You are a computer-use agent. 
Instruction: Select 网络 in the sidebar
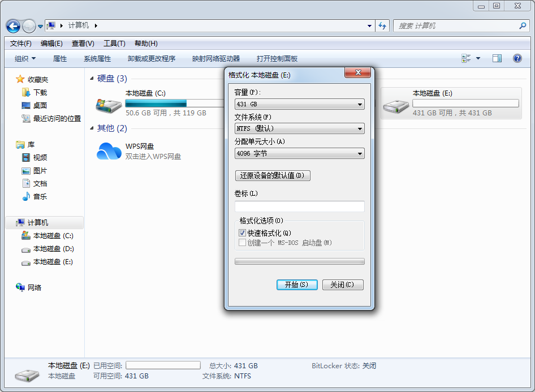pos(29,287)
